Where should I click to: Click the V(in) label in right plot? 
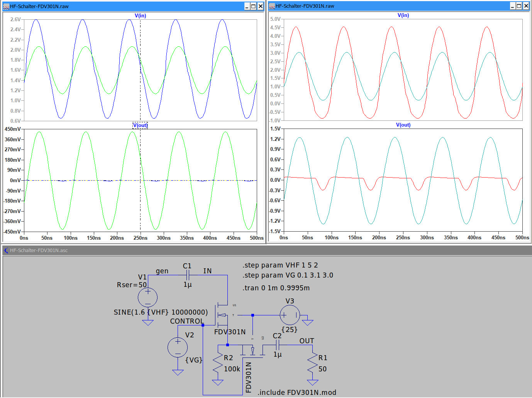pyautogui.click(x=403, y=15)
